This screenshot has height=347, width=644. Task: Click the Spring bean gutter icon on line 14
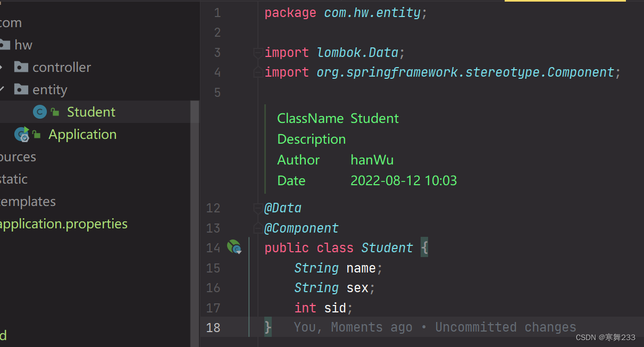tap(234, 247)
